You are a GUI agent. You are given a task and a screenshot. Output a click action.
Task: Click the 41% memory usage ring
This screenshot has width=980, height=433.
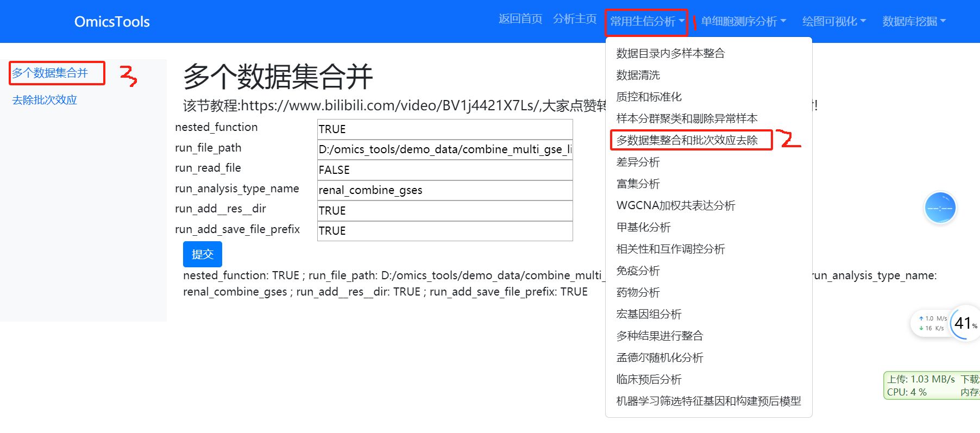965,323
